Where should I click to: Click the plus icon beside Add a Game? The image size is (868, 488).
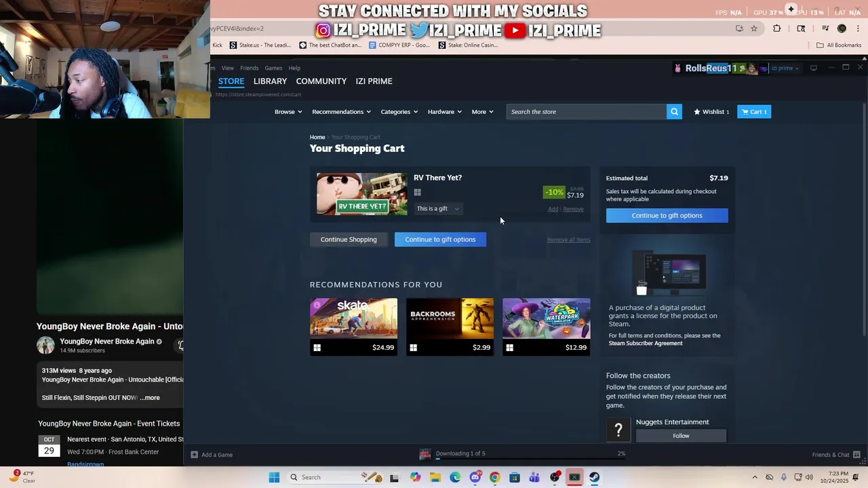194,455
